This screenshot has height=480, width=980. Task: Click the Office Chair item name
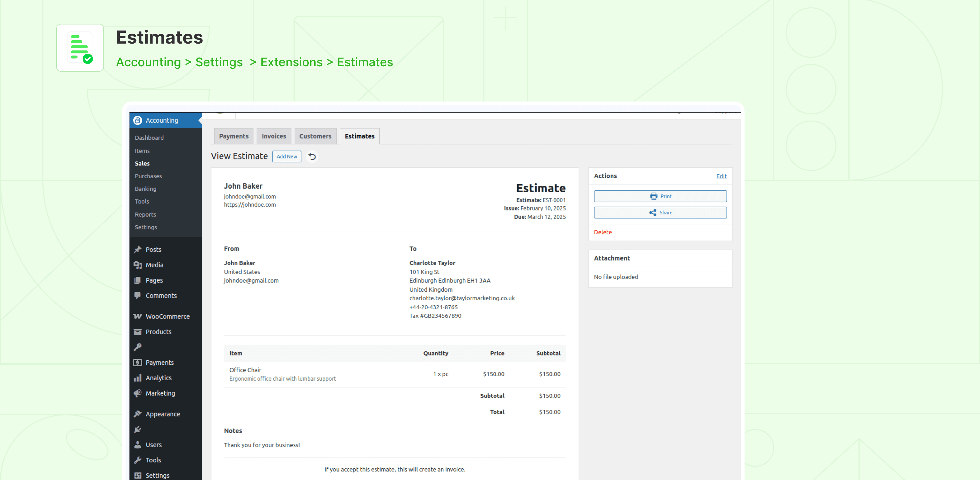click(245, 370)
